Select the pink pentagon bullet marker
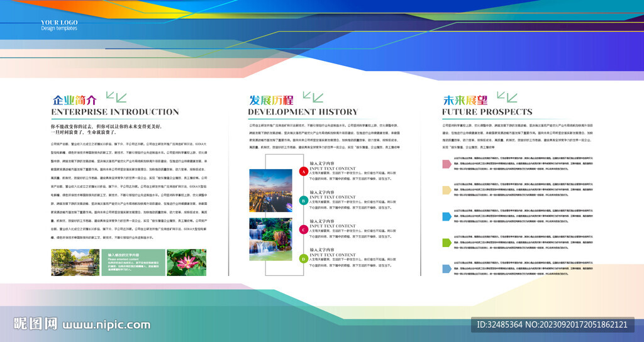Image resolution: width=644 pixels, height=342 pixels. [x=447, y=164]
